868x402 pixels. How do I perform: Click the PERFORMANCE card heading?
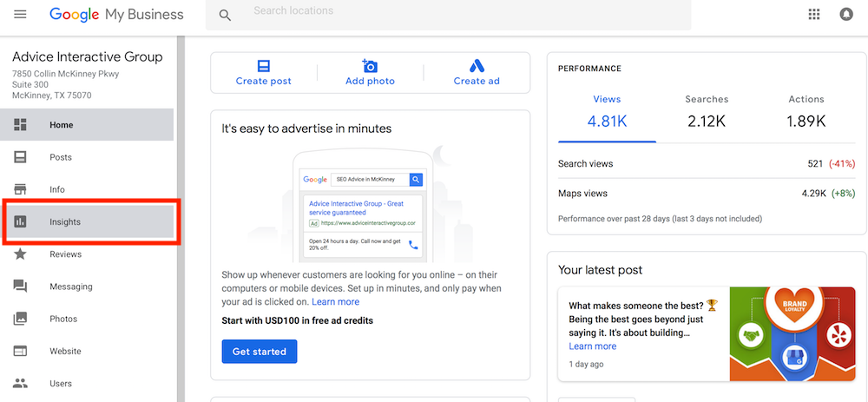[589, 69]
